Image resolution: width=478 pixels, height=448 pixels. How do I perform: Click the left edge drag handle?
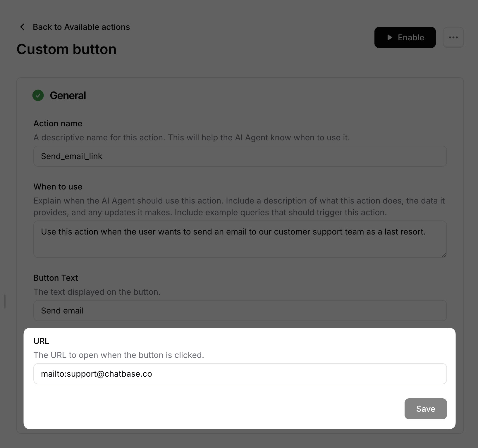(x=4, y=302)
